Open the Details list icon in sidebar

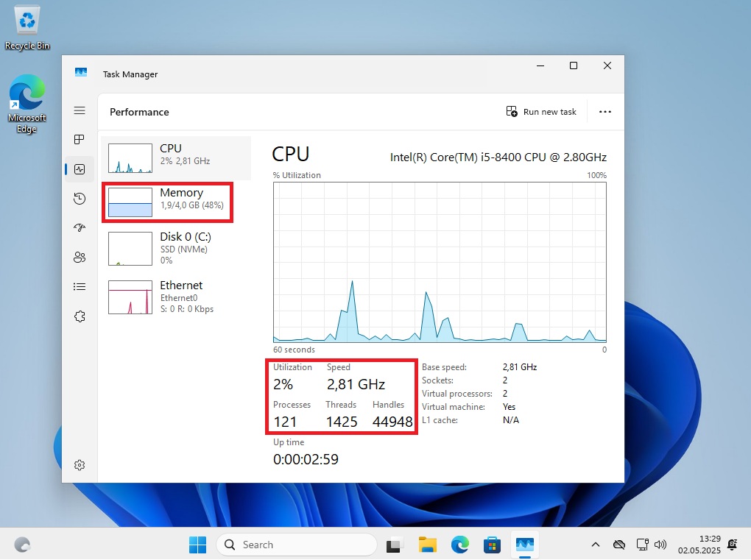click(x=80, y=287)
